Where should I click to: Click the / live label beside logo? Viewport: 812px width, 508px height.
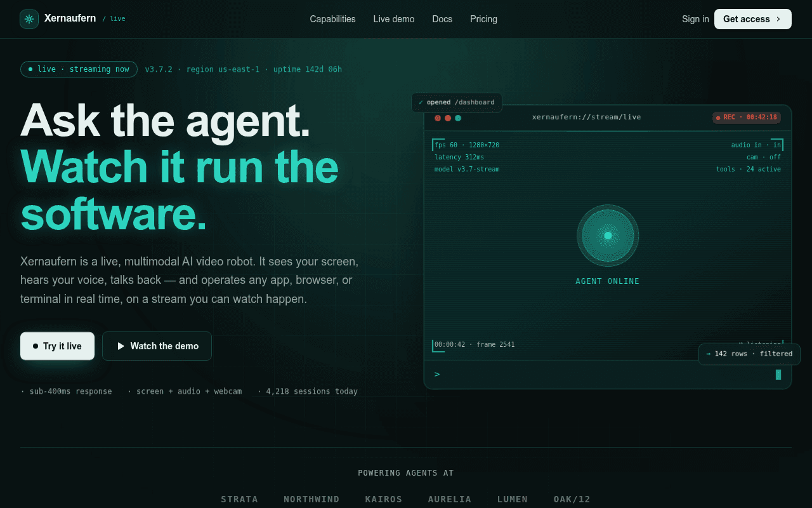(x=114, y=19)
